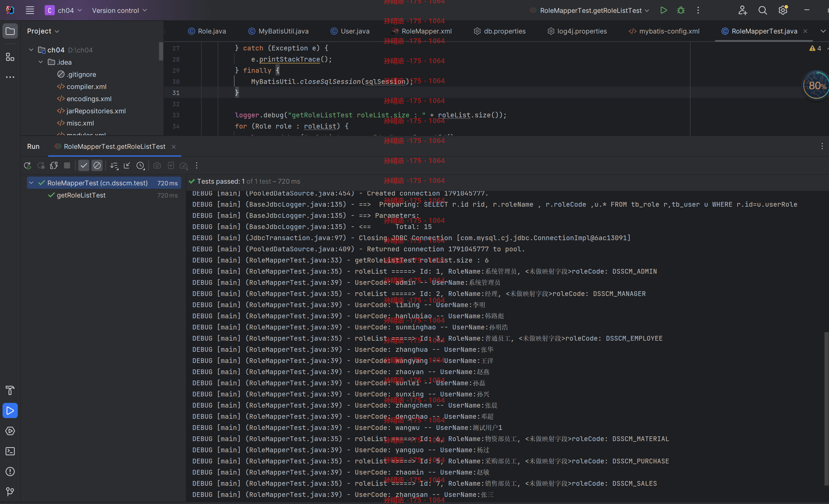Open run configuration RoleMapperTest.getRoleListTest dropdown
The width and height of the screenshot is (829, 504).
589,10
